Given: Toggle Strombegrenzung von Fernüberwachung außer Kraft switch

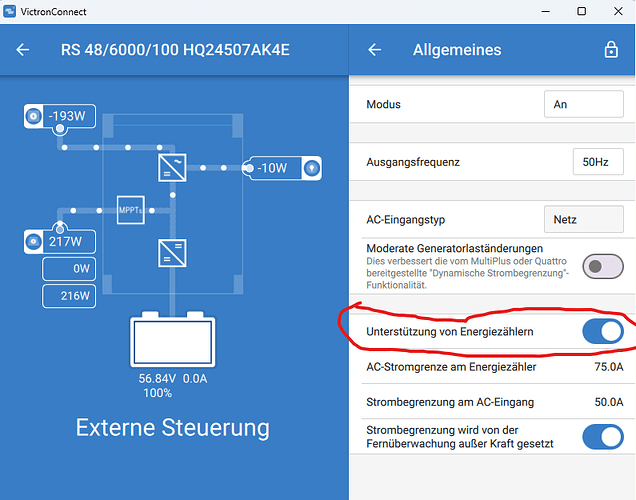Looking at the screenshot, I should pyautogui.click(x=603, y=437).
